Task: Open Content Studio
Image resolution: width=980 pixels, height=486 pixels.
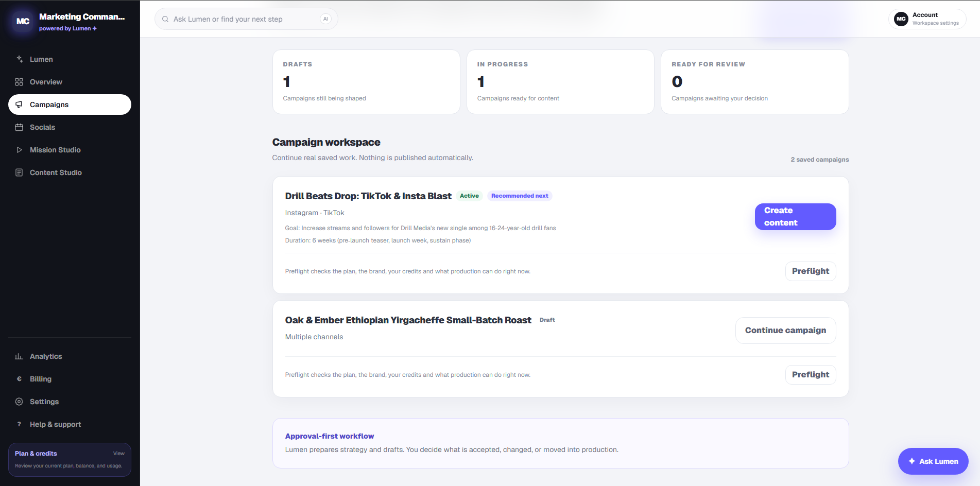Action: pyautogui.click(x=70, y=172)
